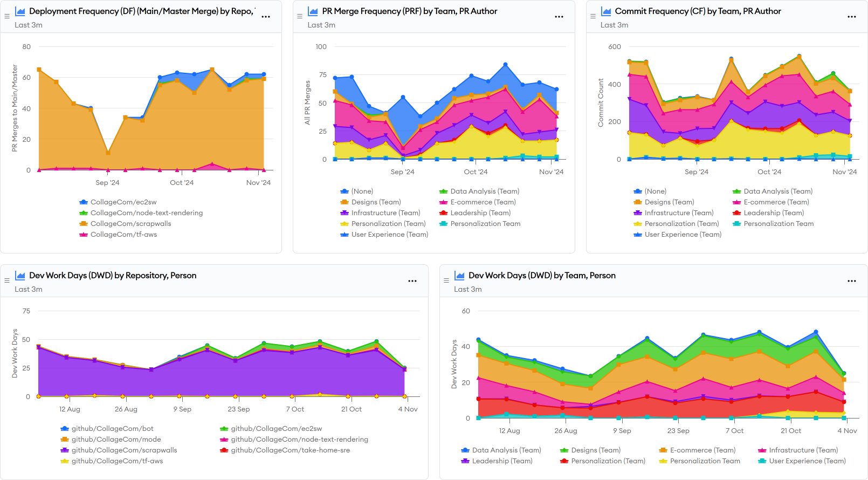
Task: Click the Commit Frequency (CF) by Team title
Action: click(698, 11)
